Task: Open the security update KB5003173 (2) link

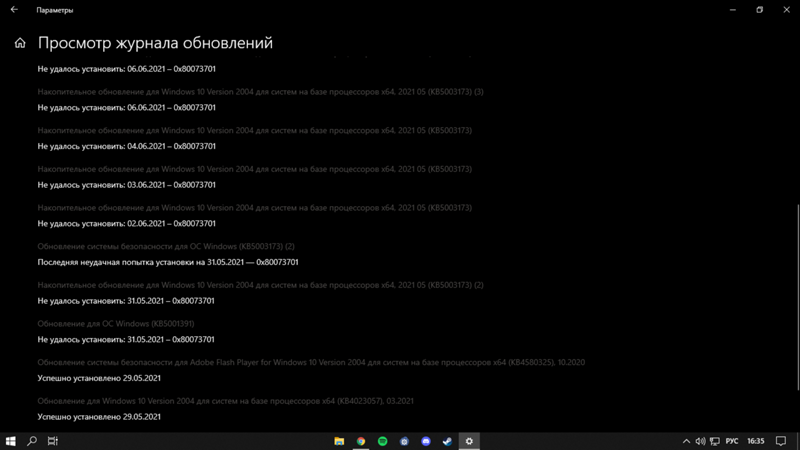Action: pyautogui.click(x=166, y=246)
